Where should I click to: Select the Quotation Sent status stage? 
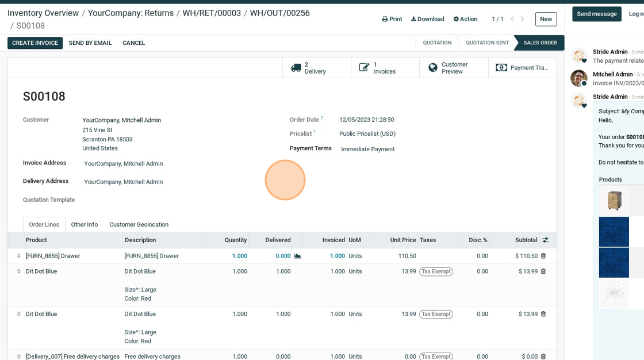487,43
